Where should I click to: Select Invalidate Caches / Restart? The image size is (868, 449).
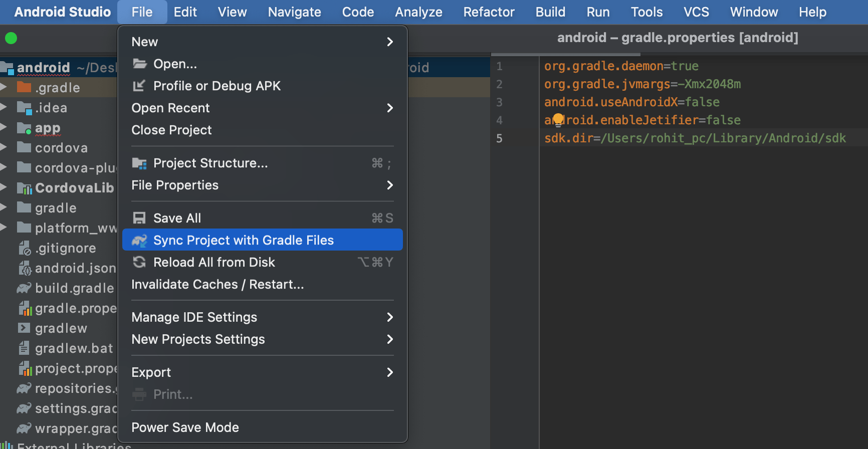[x=263, y=284]
